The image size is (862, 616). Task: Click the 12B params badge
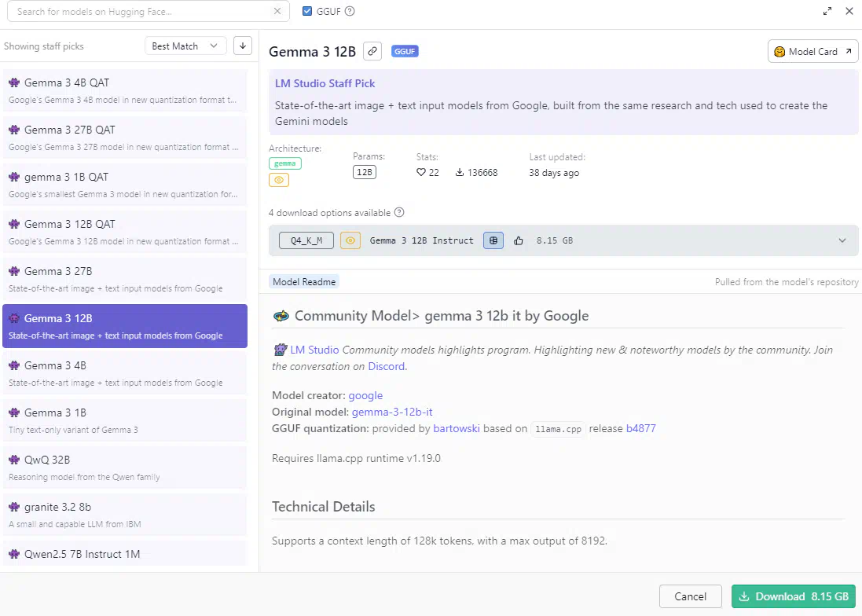tap(365, 172)
